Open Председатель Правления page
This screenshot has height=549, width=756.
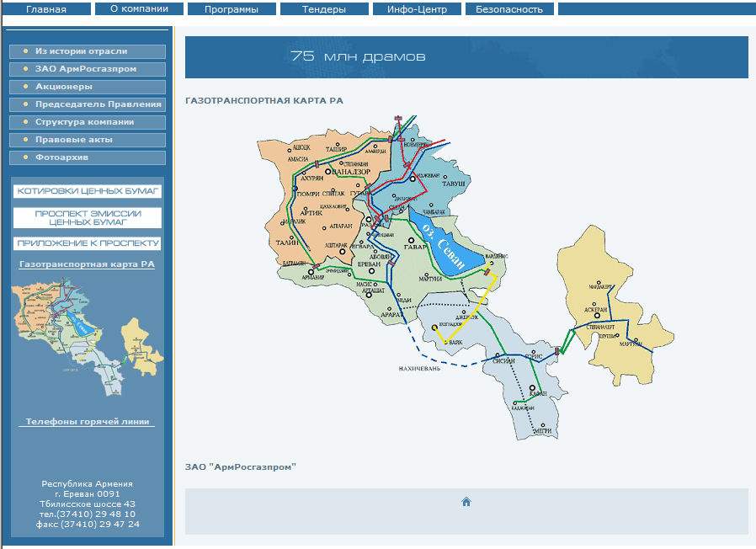point(88,104)
